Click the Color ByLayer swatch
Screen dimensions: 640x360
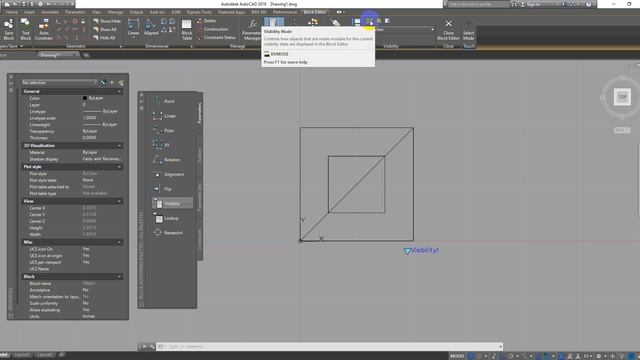[x=85, y=98]
